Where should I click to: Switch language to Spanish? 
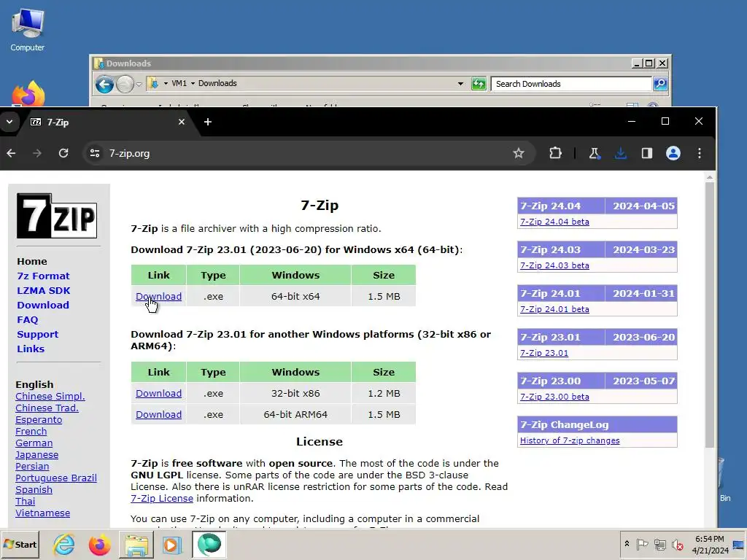pos(34,489)
